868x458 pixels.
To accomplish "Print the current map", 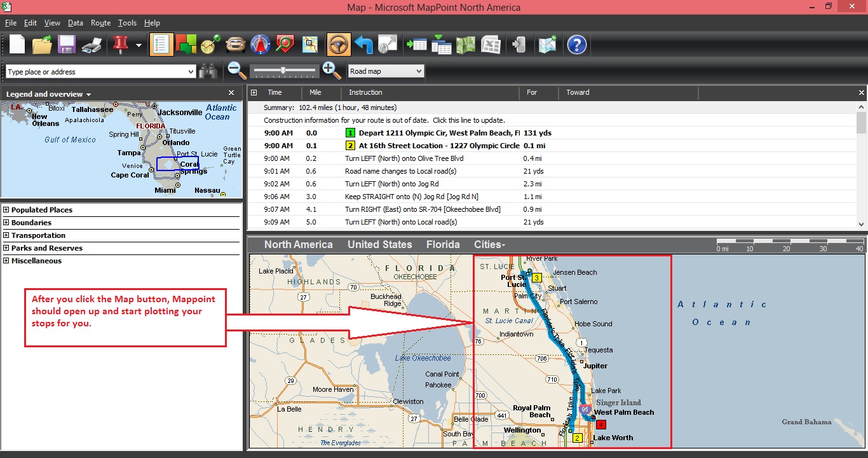I will [x=92, y=45].
